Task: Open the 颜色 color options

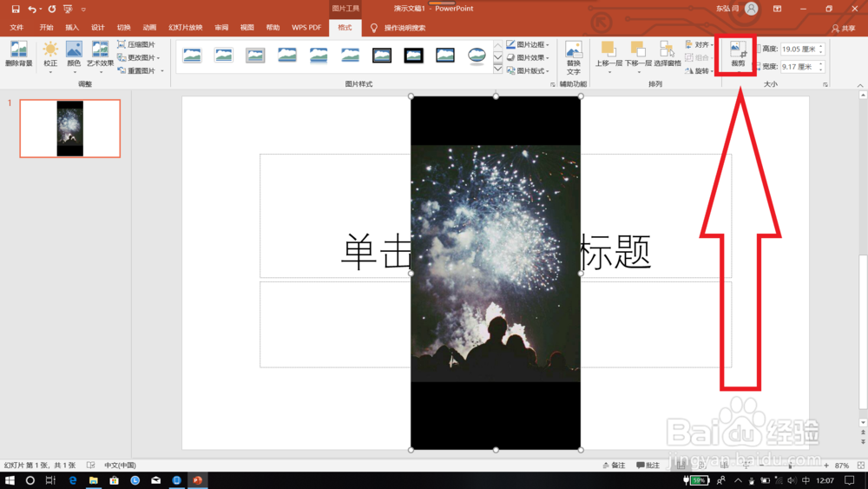Action: point(74,57)
